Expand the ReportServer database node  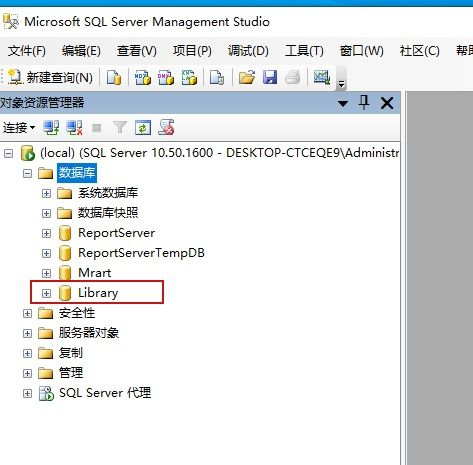point(46,233)
